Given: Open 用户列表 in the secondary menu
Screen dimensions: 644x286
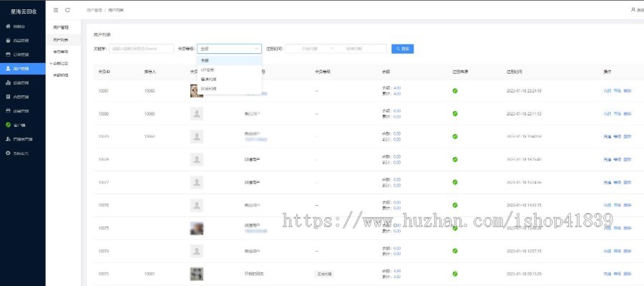Looking at the screenshot, I should 61,40.
